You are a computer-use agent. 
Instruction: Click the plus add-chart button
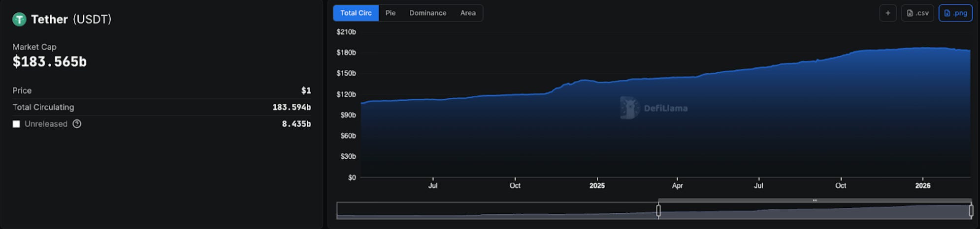[x=888, y=13]
